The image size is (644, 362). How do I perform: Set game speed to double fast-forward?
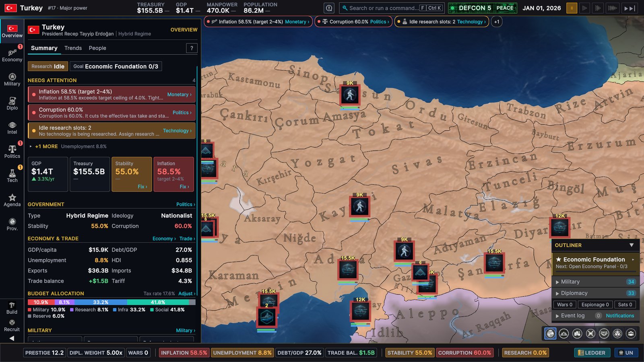pos(598,8)
